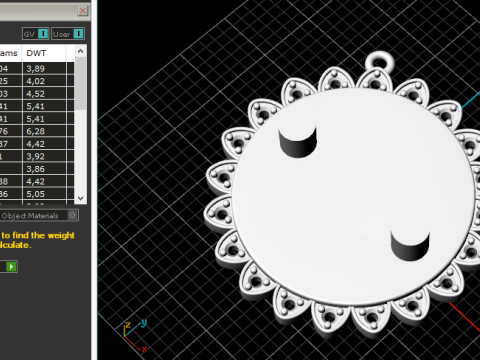Click the lower-right cylinder peg on pendant

tap(410, 246)
